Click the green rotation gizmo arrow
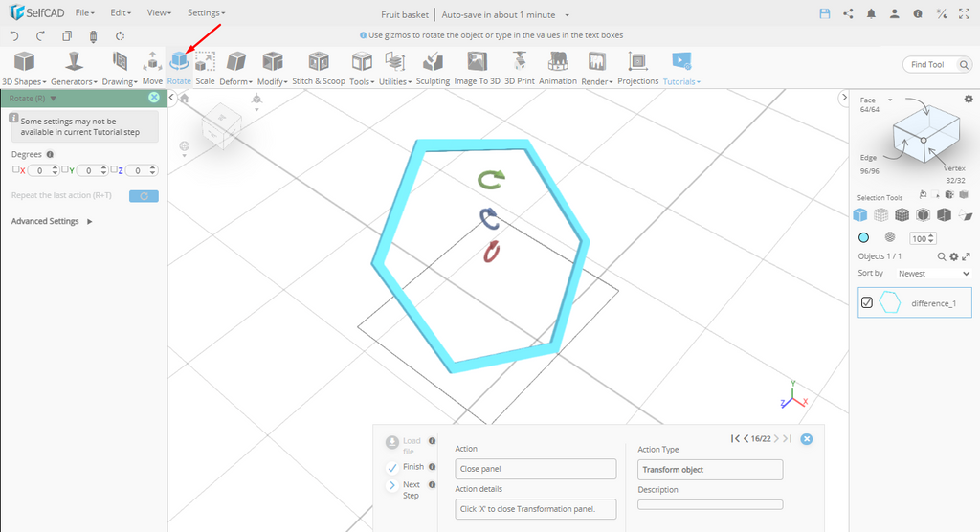 (491, 180)
